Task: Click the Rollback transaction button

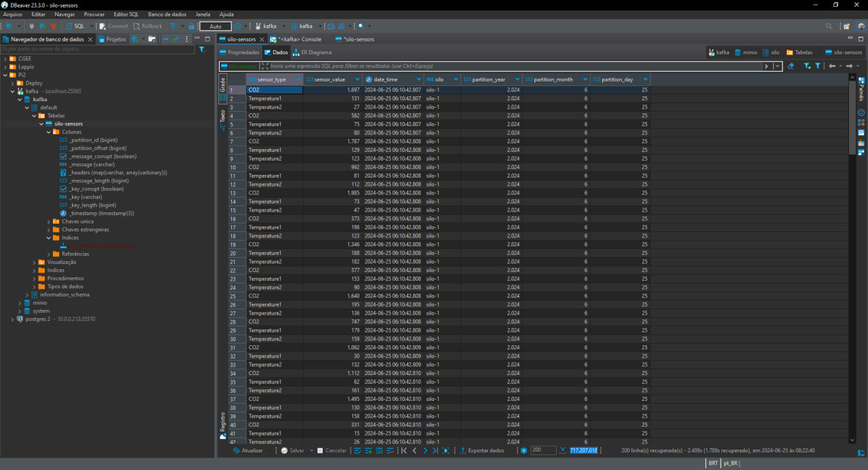Action: [x=147, y=26]
